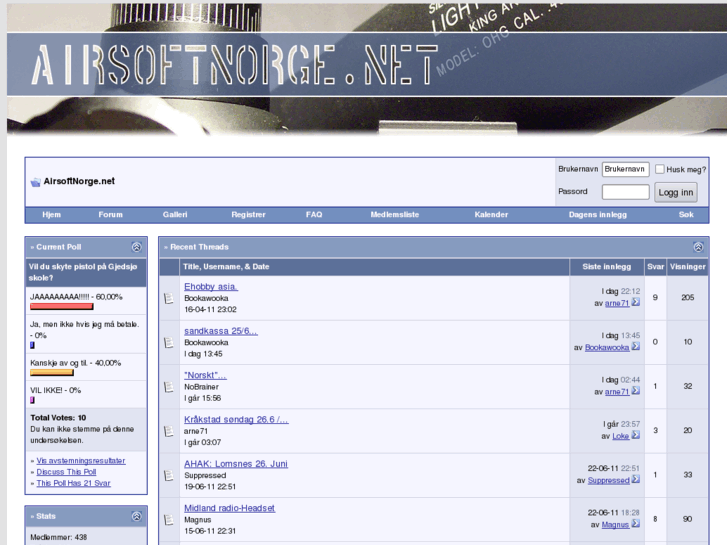This screenshot has height=545, width=727.
Task: Open the Søk menu item
Action: pyautogui.click(x=686, y=215)
